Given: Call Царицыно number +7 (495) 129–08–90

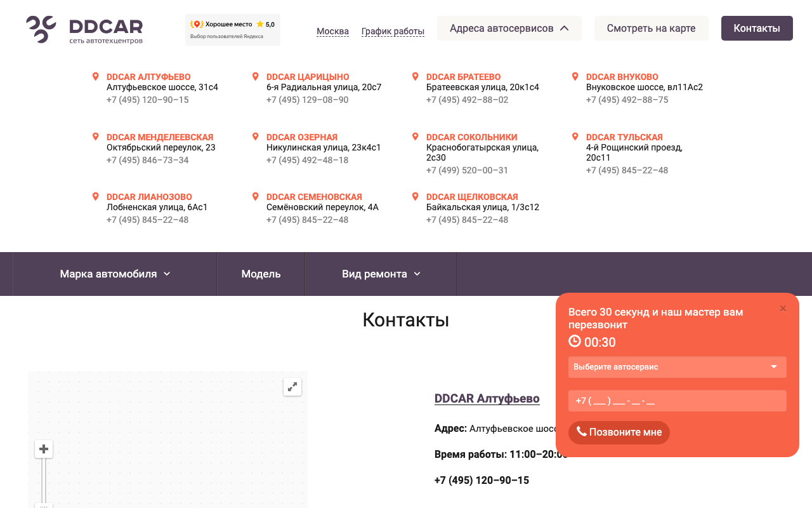Looking at the screenshot, I should pyautogui.click(x=308, y=100).
